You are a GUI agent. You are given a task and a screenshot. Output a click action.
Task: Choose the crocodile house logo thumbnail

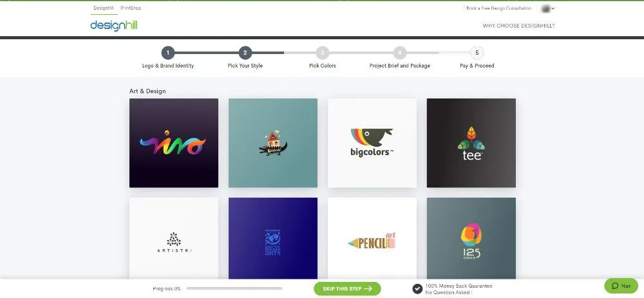pyautogui.click(x=273, y=143)
